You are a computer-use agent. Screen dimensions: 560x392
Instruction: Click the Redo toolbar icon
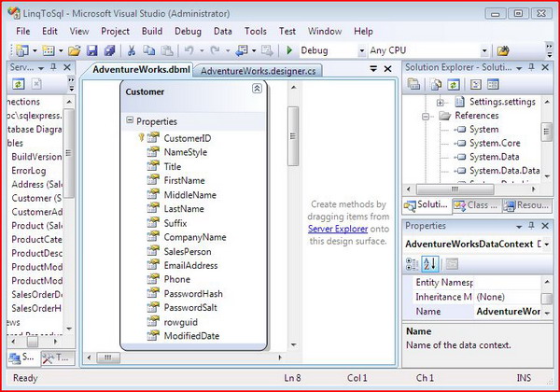click(215, 50)
